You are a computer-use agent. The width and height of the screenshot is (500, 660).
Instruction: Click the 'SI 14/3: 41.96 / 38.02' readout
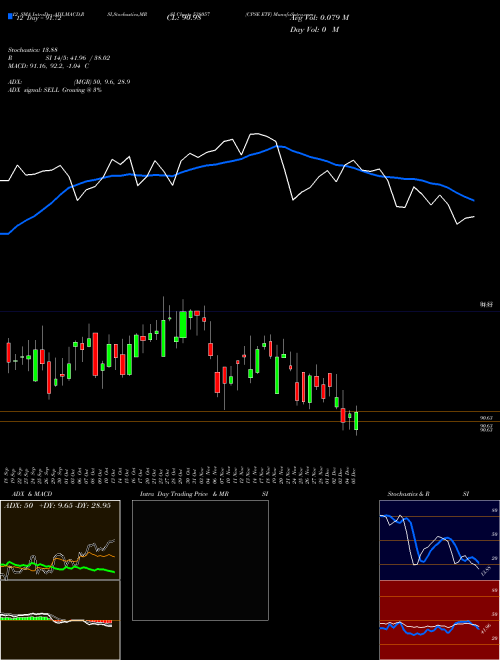78,58
